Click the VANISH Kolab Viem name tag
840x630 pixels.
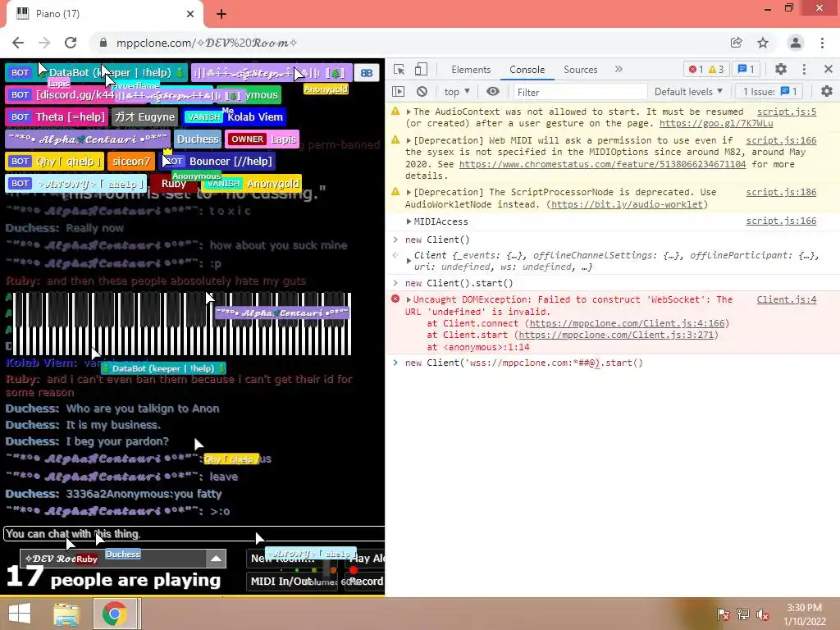(x=234, y=116)
